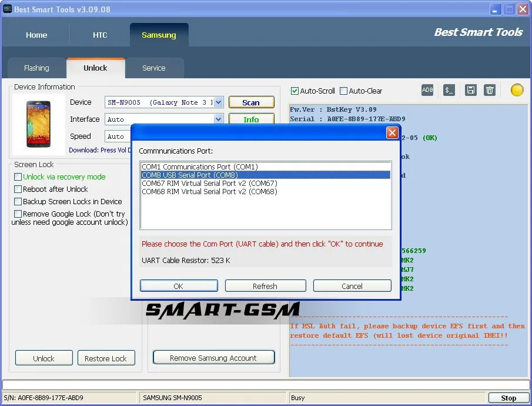Click the MSL Auth fail warning text

[407, 331]
